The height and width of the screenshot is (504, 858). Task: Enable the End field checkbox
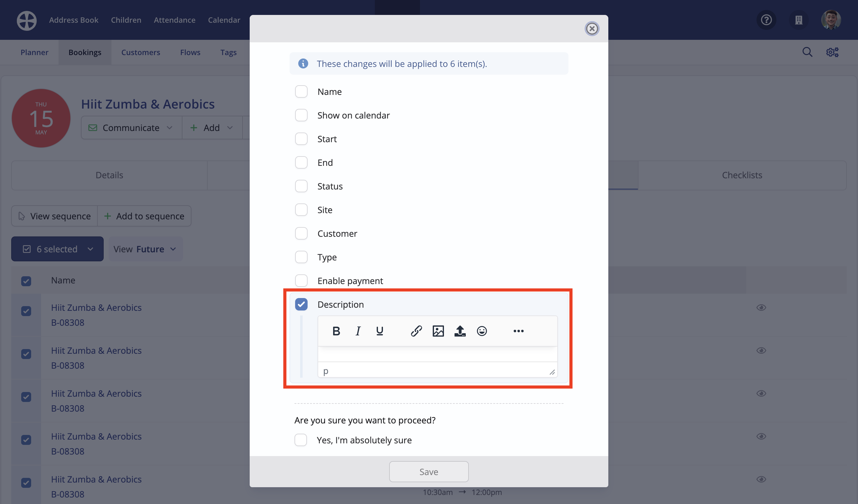301,163
